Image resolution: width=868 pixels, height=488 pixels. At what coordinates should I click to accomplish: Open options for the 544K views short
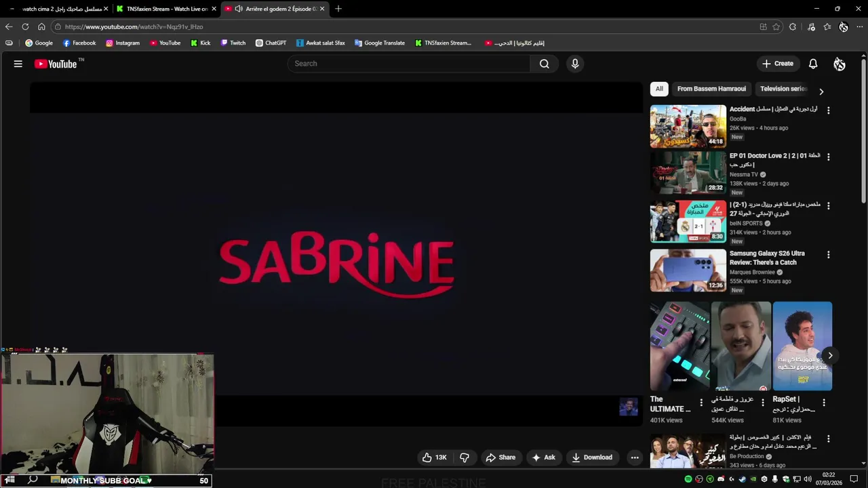[763, 403]
